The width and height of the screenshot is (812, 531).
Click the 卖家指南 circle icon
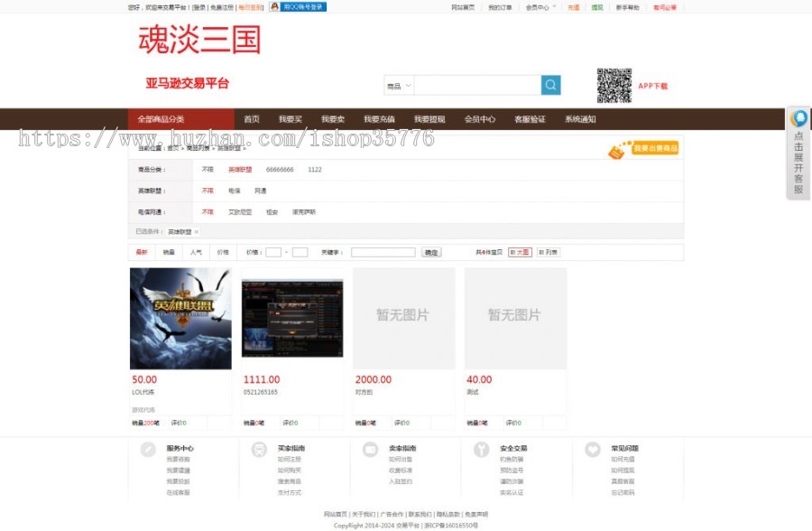[370, 450]
